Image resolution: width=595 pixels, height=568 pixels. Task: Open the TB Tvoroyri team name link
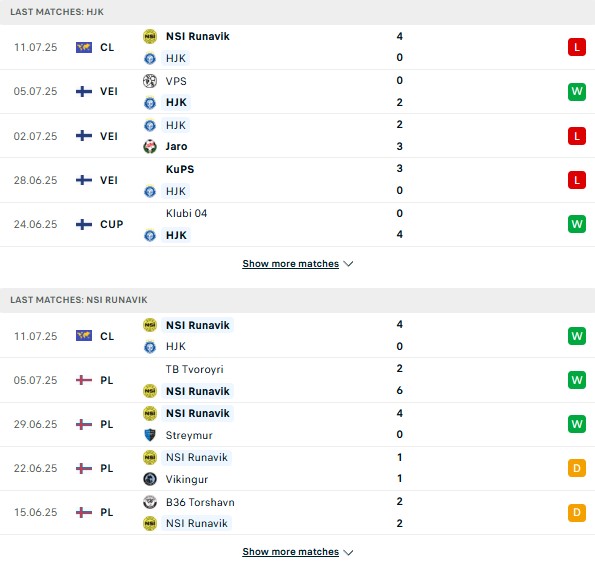(195, 369)
